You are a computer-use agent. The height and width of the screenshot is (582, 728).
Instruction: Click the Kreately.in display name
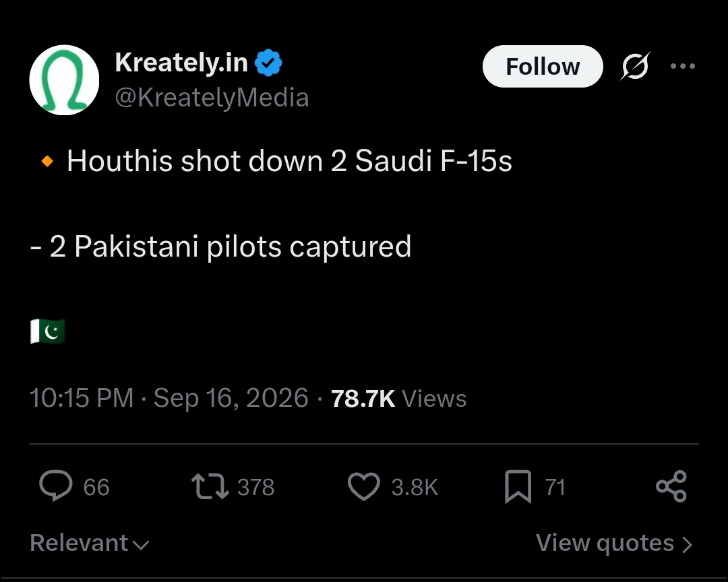pos(181,62)
